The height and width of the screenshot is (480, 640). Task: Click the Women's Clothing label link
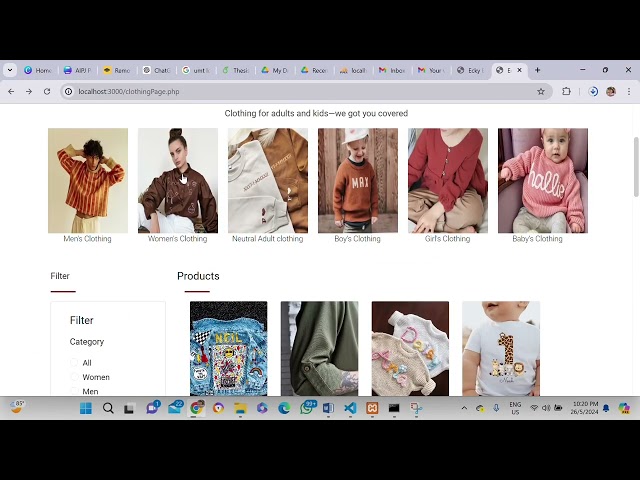[178, 239]
